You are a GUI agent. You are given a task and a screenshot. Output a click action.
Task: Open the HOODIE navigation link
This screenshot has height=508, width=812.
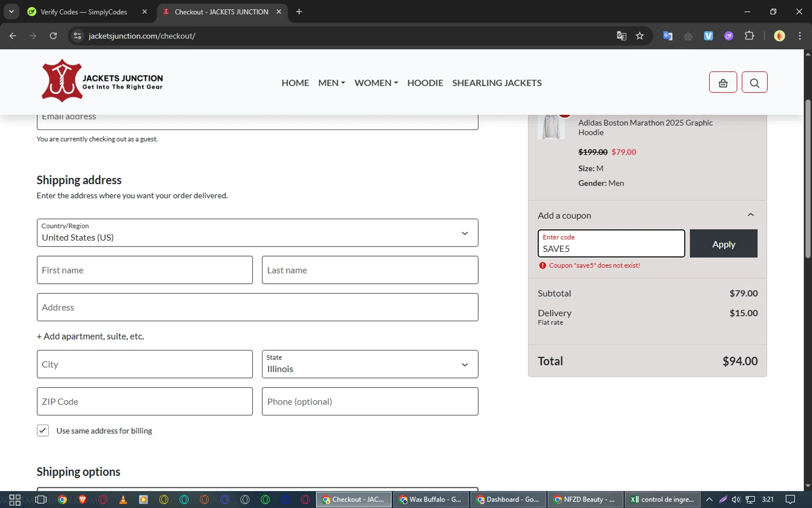coord(425,83)
